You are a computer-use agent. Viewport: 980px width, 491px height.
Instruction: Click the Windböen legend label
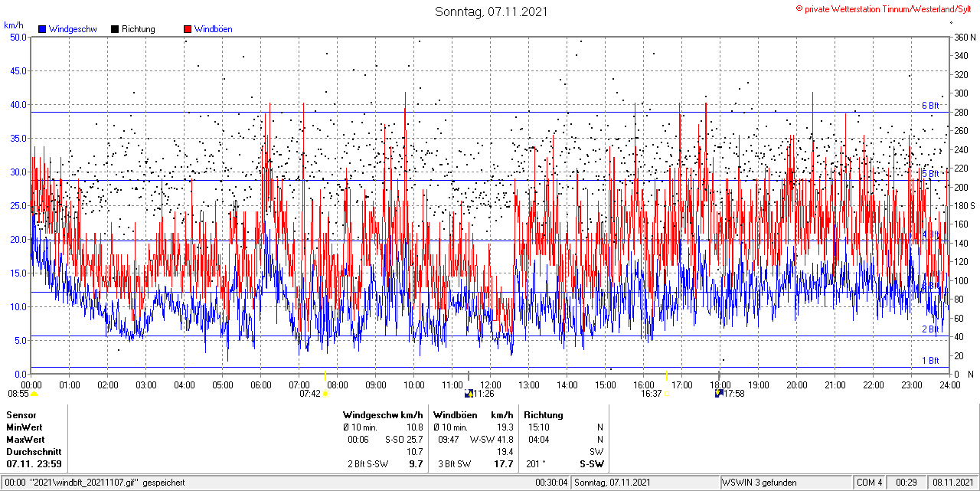pyautogui.click(x=214, y=29)
